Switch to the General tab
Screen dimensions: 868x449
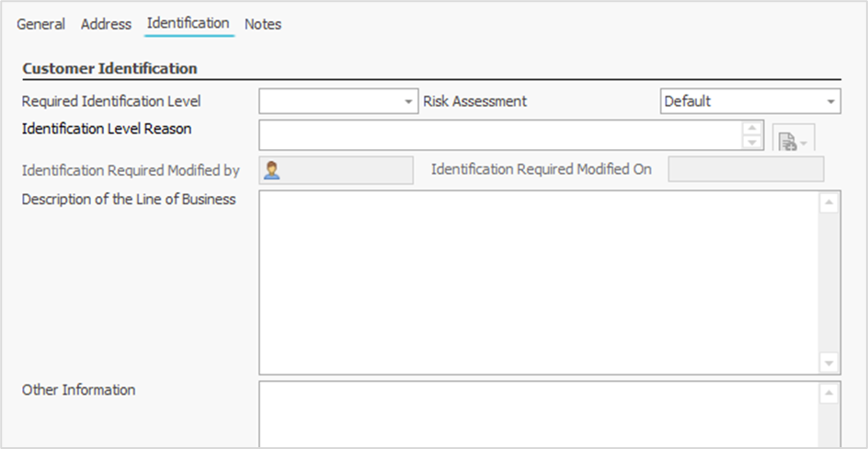click(40, 25)
